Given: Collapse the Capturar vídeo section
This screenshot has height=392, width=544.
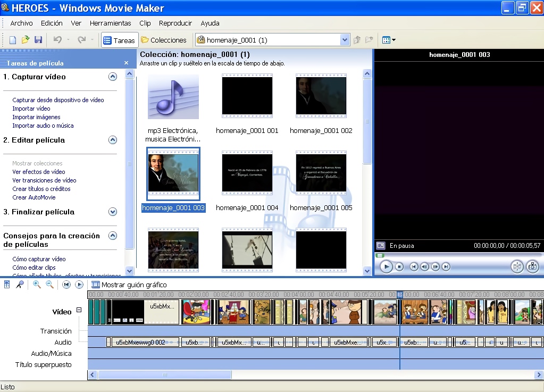Looking at the screenshot, I should tap(112, 77).
